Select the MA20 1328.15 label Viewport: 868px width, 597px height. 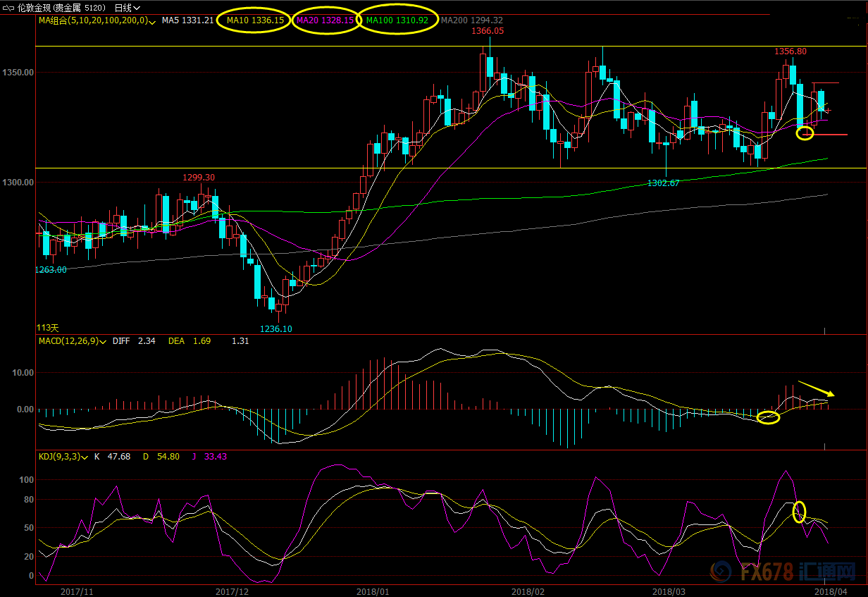coord(325,20)
